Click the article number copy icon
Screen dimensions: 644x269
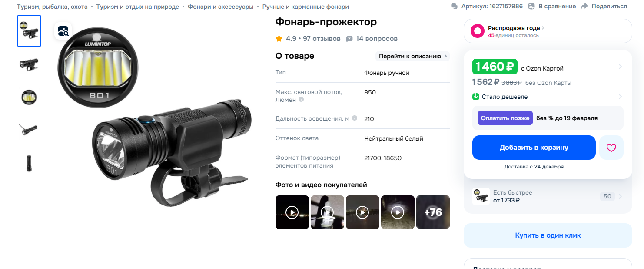click(455, 6)
